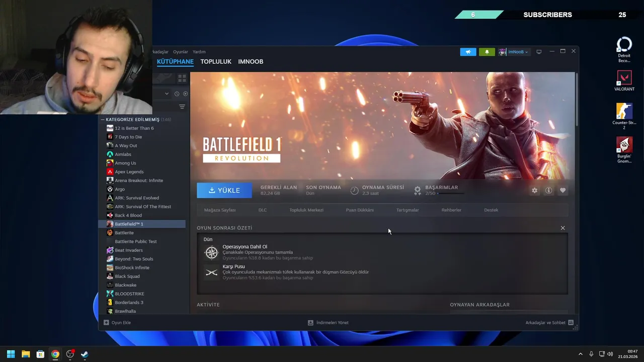This screenshot has width=644, height=362.
Task: Select ARK: Survival Of The Fittest
Action: point(142,207)
